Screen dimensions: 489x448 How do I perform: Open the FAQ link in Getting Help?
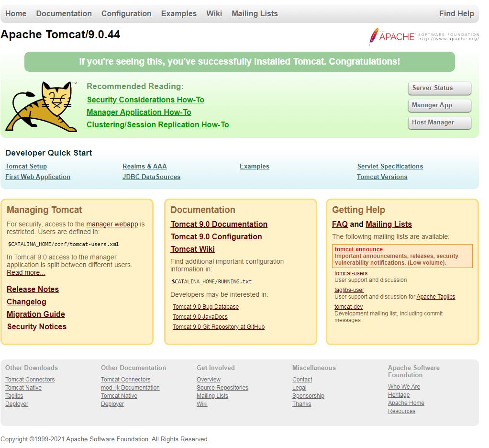coord(340,224)
